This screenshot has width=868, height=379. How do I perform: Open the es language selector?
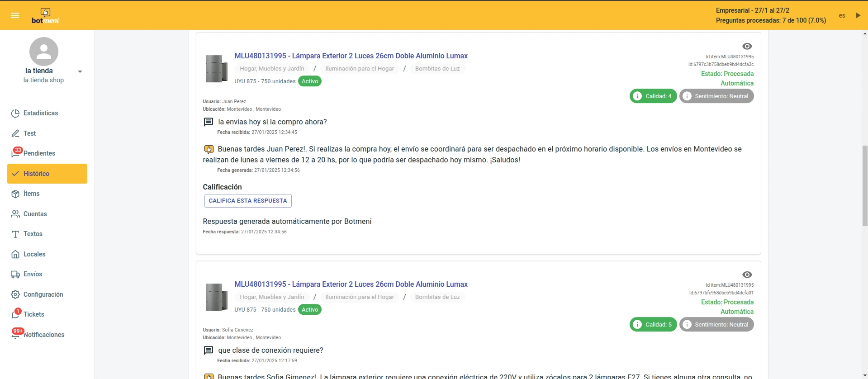pyautogui.click(x=842, y=15)
